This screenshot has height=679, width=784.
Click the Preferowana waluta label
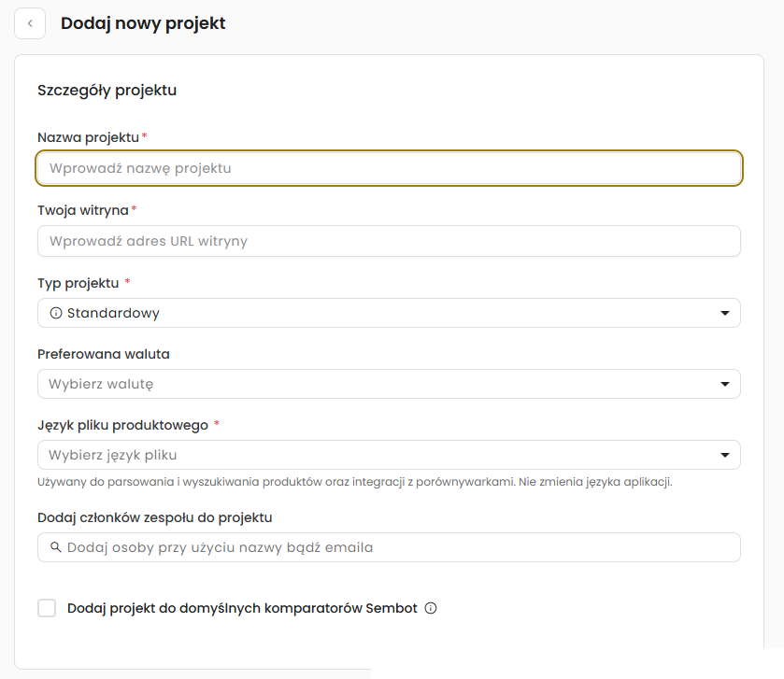tap(104, 354)
